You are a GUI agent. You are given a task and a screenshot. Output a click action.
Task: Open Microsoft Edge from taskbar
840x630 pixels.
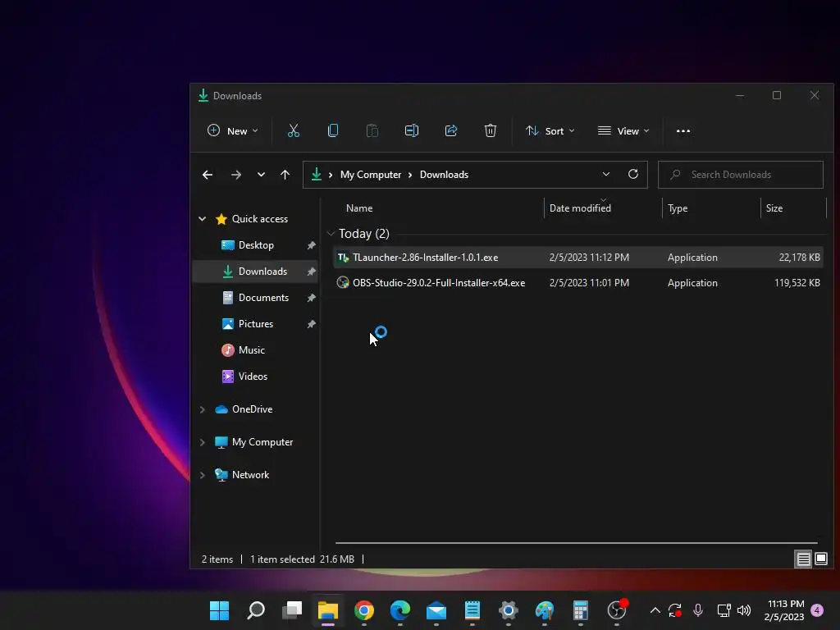click(400, 610)
